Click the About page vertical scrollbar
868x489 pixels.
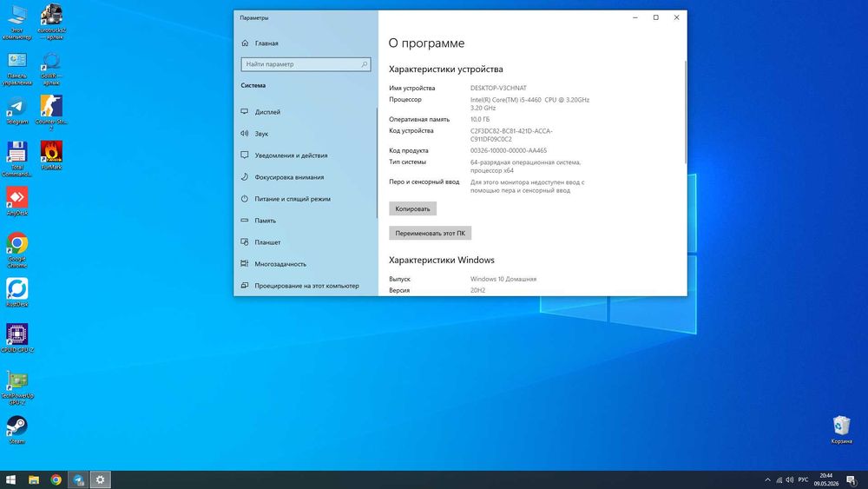click(x=686, y=112)
